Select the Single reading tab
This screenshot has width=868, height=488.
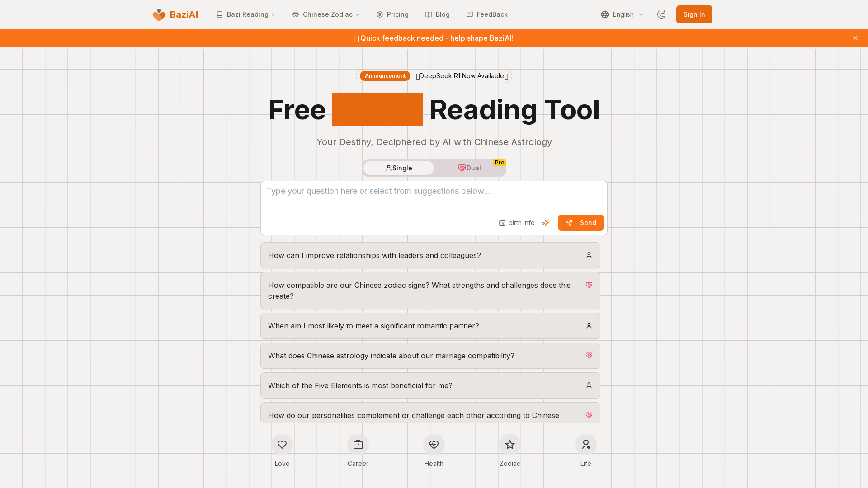pos(399,168)
